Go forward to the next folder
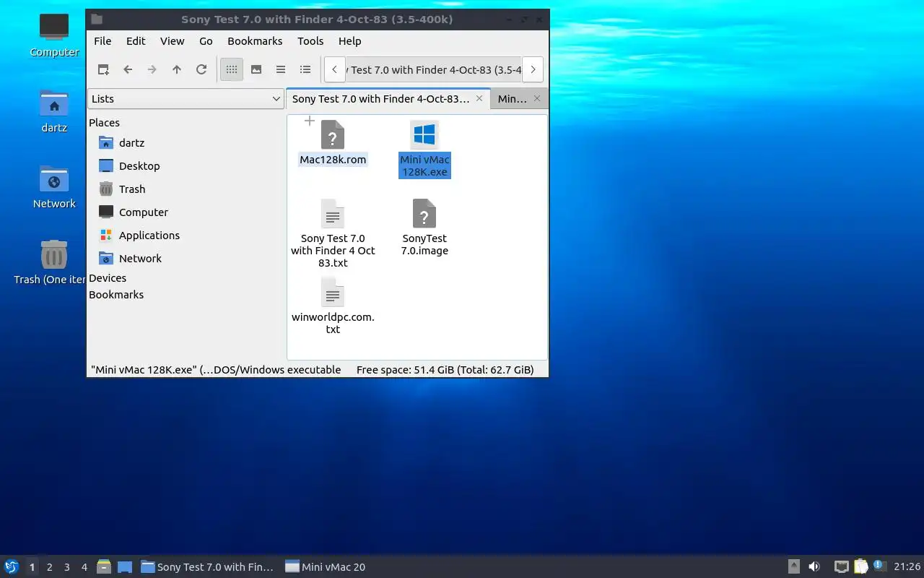 coord(152,69)
